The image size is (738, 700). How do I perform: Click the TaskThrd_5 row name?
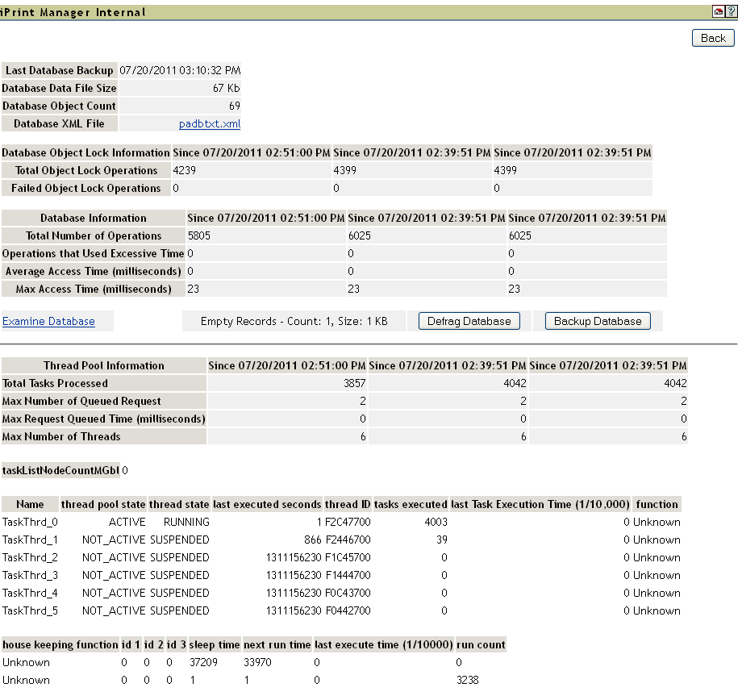click(30, 610)
